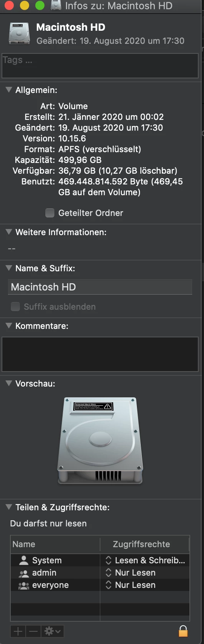Click the padlock icon to unlock permissions
Image resolution: width=204 pixels, height=644 pixels.
[x=183, y=631]
